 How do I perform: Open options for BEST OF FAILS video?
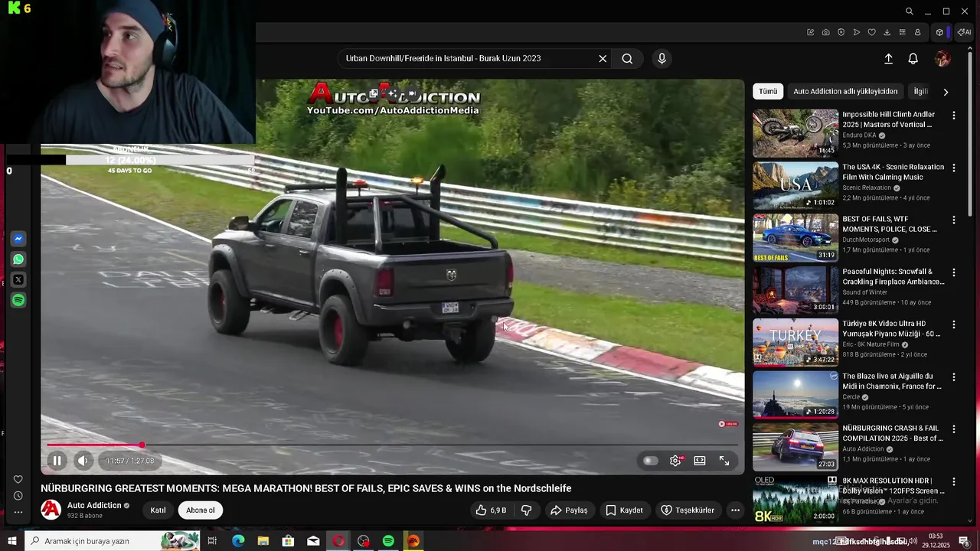coord(954,220)
